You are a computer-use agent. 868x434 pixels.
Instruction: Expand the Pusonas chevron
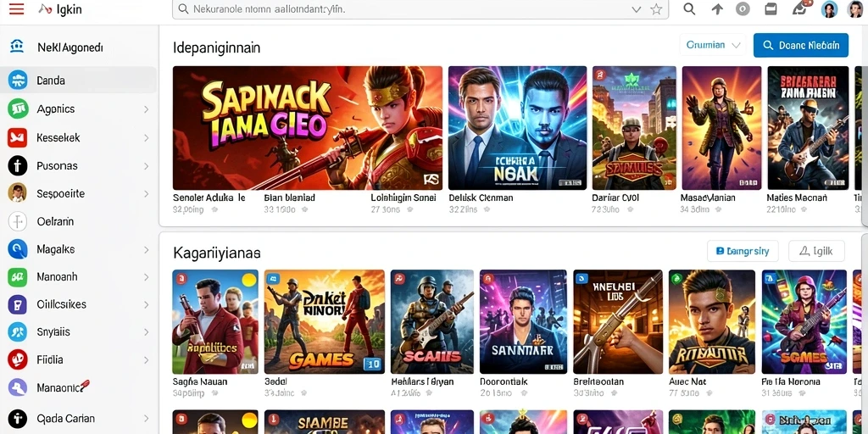(x=146, y=166)
